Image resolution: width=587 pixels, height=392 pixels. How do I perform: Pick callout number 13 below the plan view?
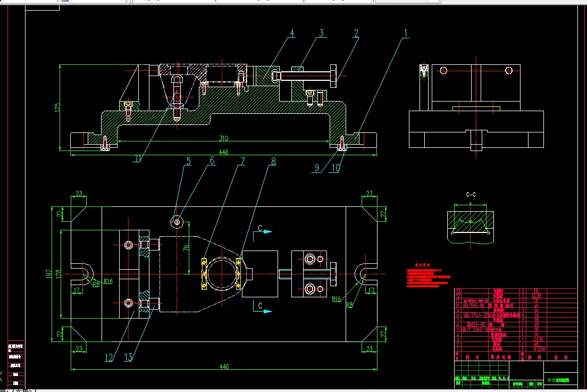click(128, 357)
